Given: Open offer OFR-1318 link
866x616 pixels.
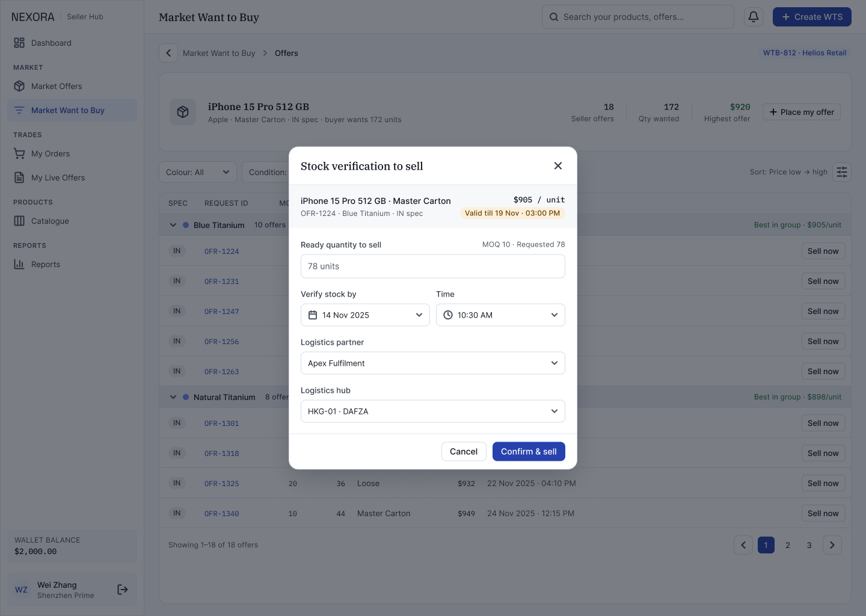Looking at the screenshot, I should [222, 454].
